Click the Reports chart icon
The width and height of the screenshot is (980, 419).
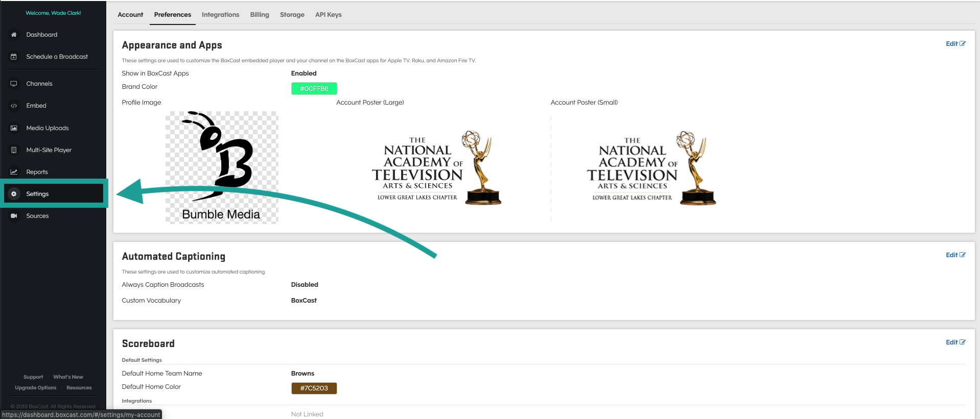14,172
